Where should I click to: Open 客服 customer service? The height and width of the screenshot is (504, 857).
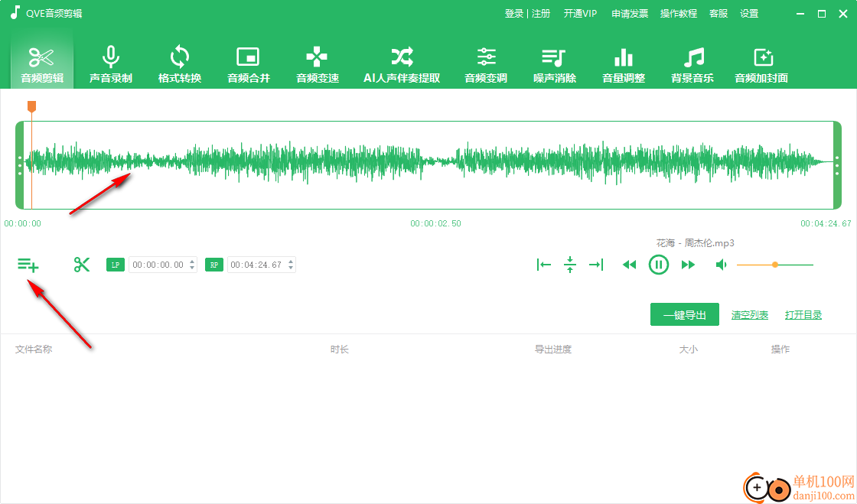pyautogui.click(x=719, y=14)
